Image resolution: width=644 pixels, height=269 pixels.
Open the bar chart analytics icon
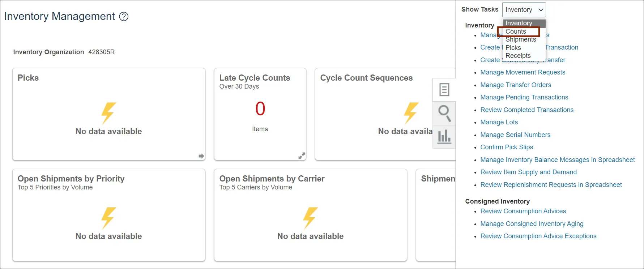point(444,137)
